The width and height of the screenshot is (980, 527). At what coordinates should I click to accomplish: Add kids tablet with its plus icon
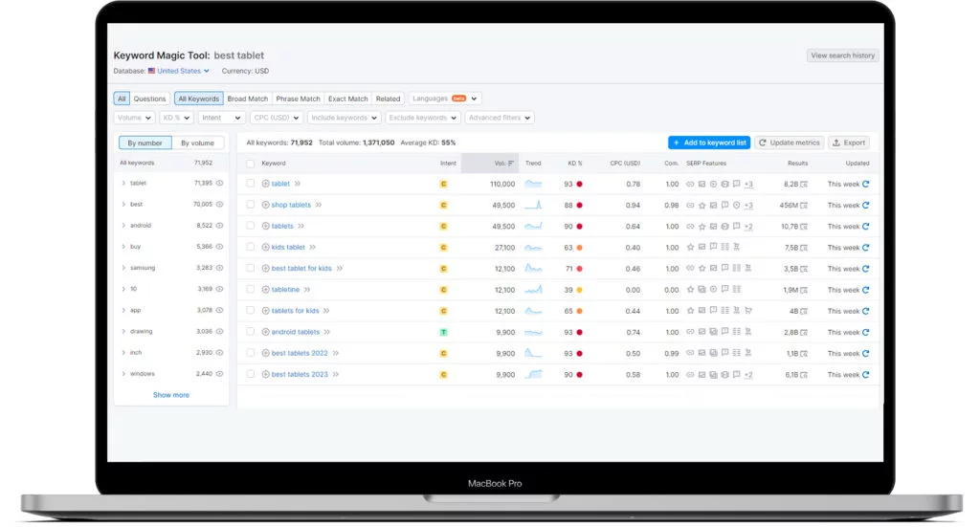click(266, 248)
